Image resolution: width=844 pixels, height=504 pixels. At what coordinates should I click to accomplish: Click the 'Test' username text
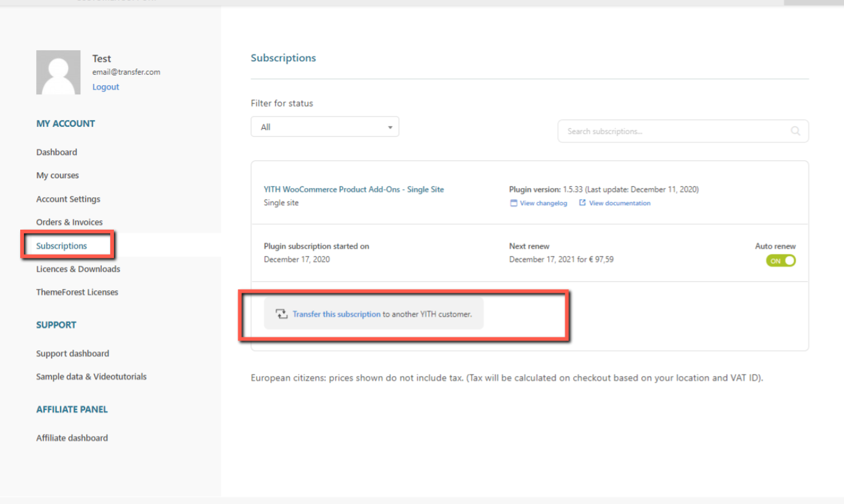pos(102,59)
